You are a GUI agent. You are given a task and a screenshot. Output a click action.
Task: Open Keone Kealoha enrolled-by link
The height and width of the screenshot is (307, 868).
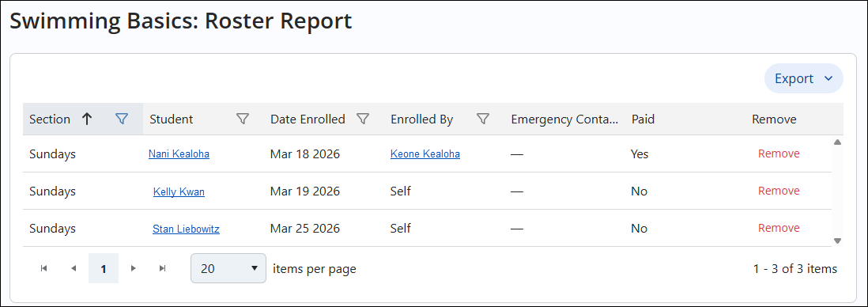tap(425, 154)
